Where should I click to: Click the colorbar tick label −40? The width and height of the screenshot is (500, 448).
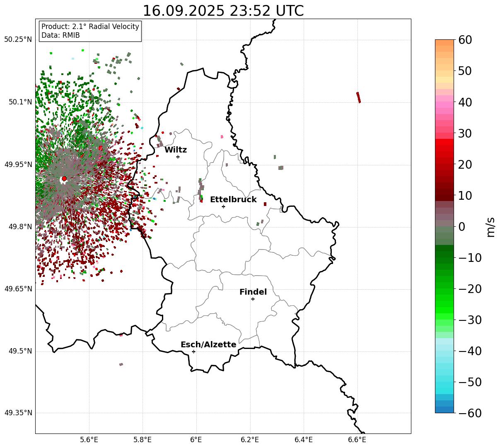[470, 351]
